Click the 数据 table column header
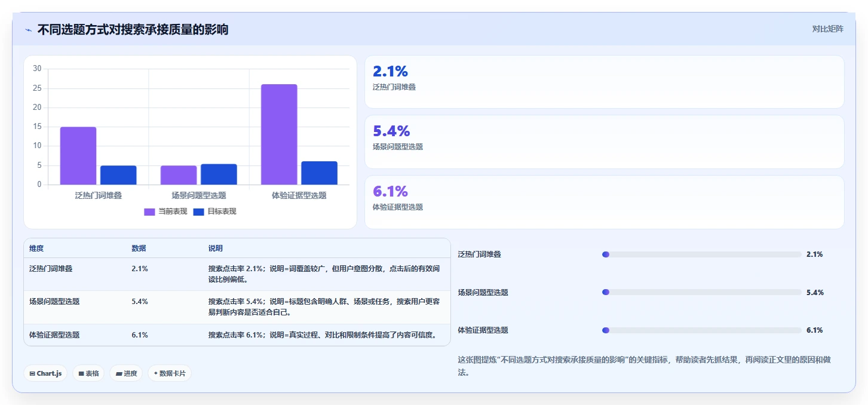Image resolution: width=868 pixels, height=405 pixels. [139, 248]
